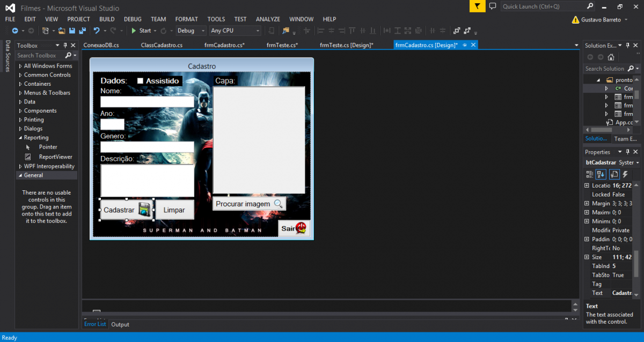Collapse the Reporting toolbox group
Screen dimensions: 644x342
[x=20, y=138]
